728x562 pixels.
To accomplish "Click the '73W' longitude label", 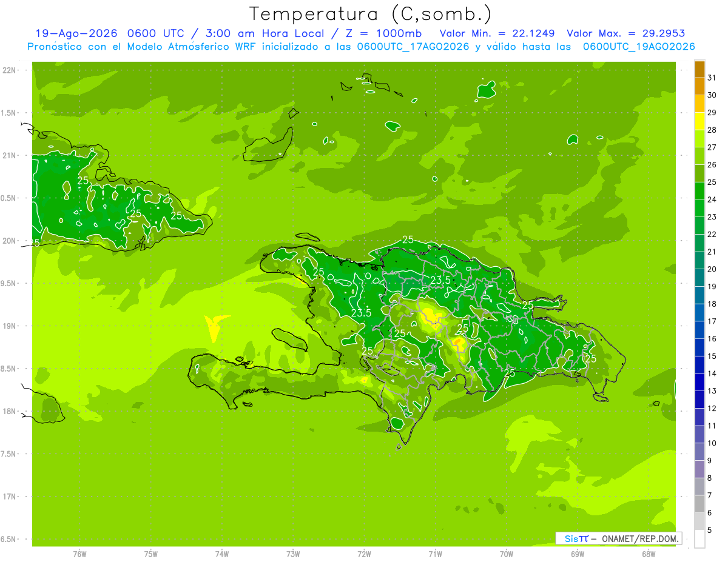I will click(293, 554).
